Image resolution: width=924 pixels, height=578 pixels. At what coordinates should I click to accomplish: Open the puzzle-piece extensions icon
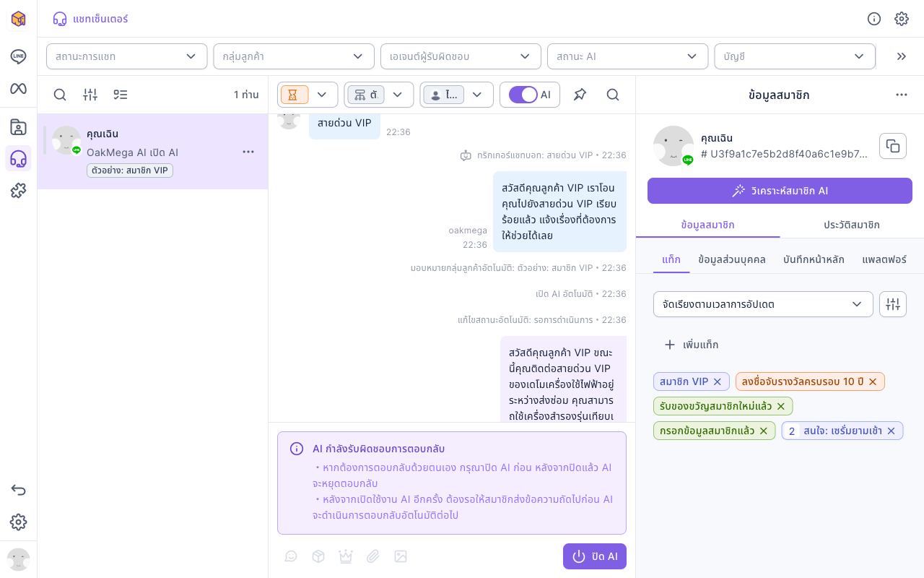tap(18, 191)
